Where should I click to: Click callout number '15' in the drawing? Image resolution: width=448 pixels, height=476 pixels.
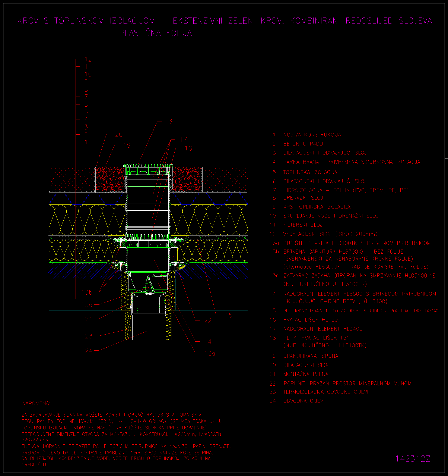coord(229,315)
